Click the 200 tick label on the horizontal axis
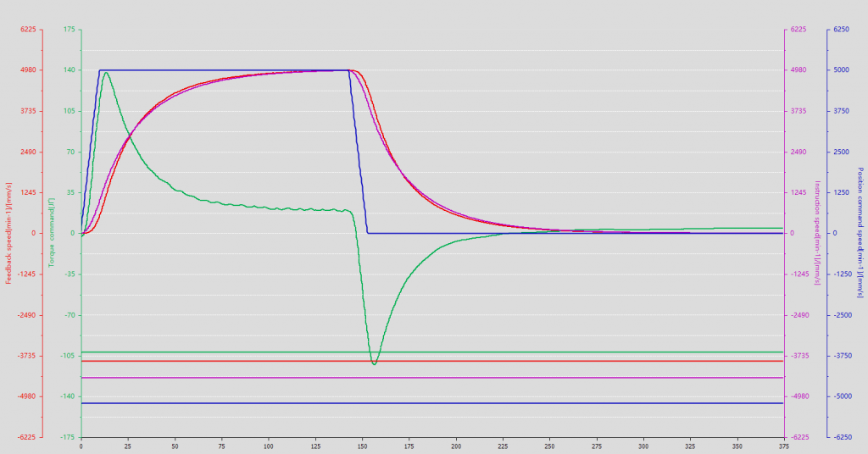 (x=456, y=446)
